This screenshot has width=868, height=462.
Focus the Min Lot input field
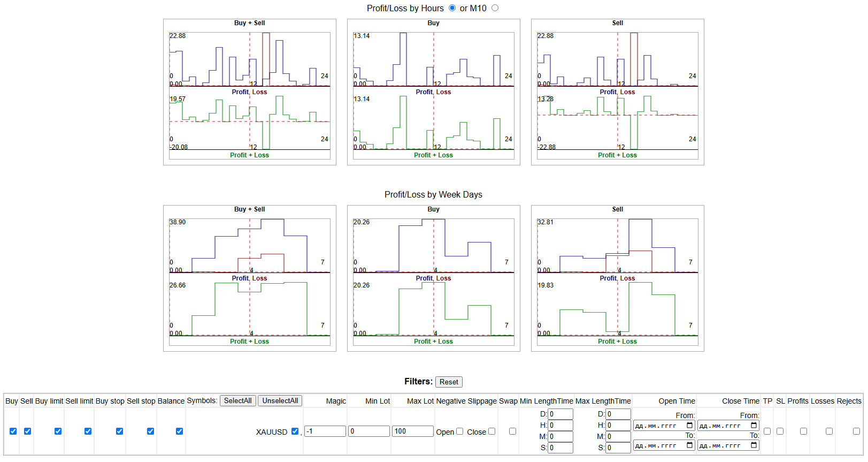(x=369, y=431)
